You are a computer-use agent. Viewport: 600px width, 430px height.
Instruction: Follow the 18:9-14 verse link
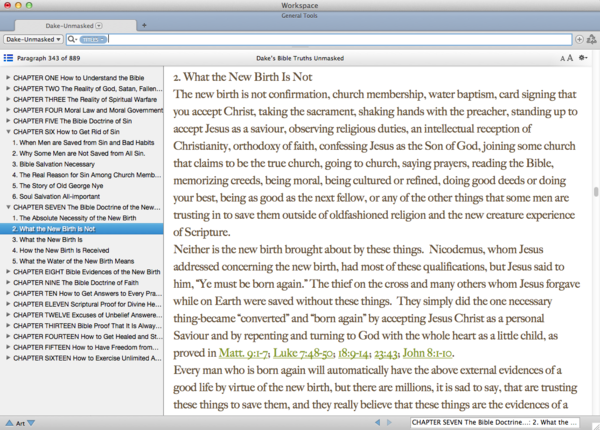[x=353, y=353]
